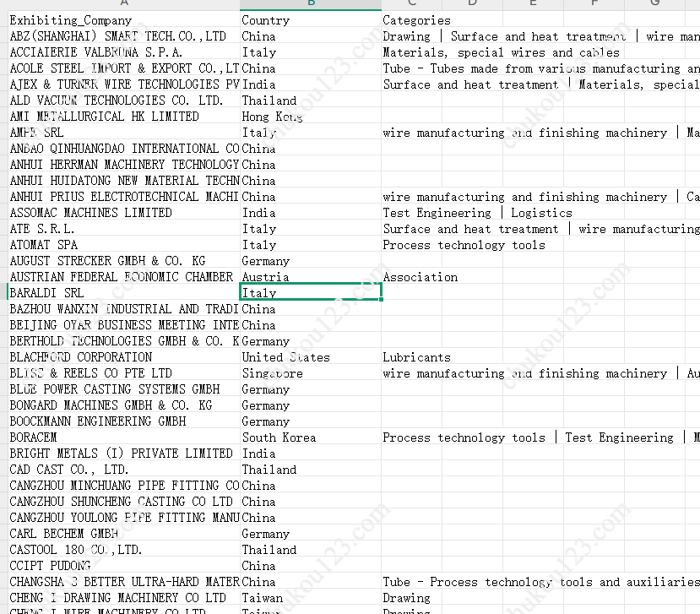Select Thailand cell in CAD CAST row
This screenshot has height=614, width=700.
pyautogui.click(x=311, y=470)
